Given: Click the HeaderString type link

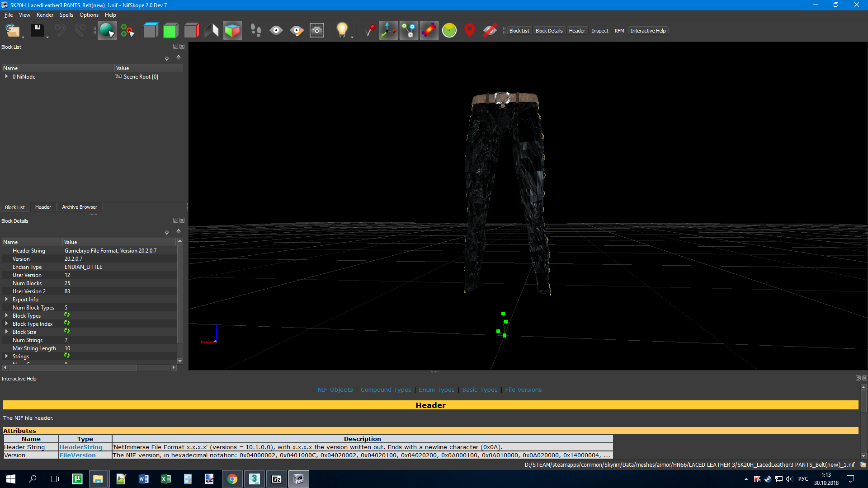Looking at the screenshot, I should point(81,447).
